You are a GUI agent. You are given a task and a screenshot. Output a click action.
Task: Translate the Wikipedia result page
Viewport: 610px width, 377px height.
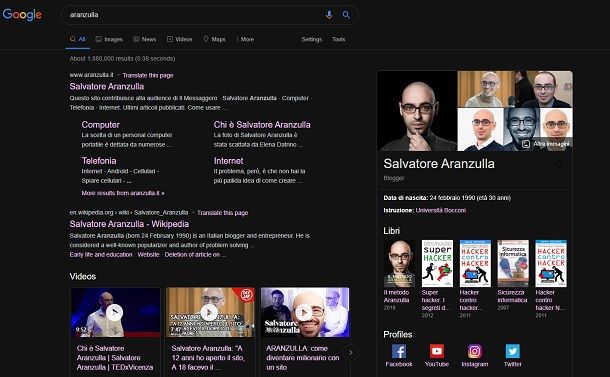tap(223, 213)
